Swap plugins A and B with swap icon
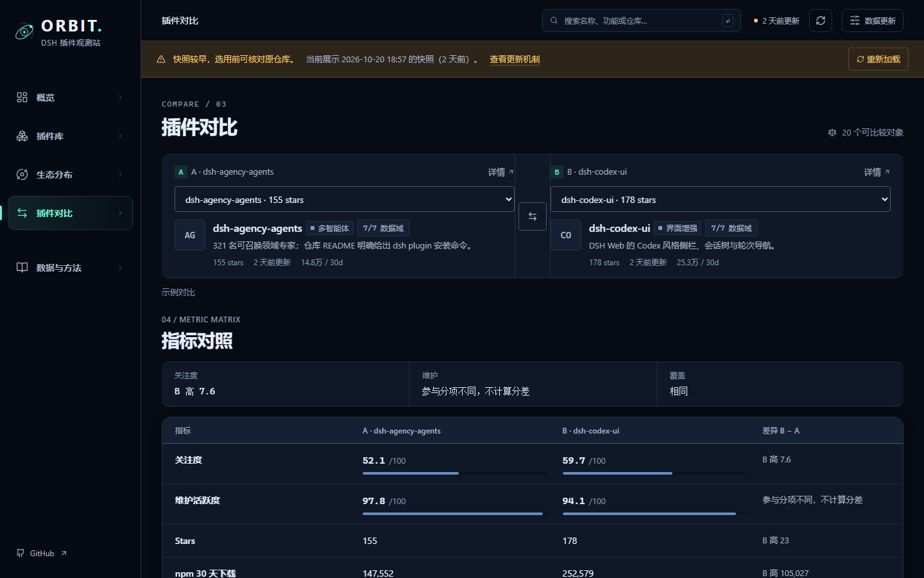This screenshot has width=924, height=578. point(533,216)
